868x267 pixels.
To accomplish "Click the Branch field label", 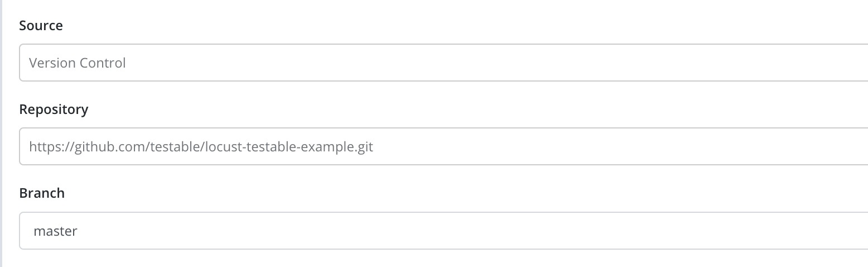I will click(x=42, y=193).
